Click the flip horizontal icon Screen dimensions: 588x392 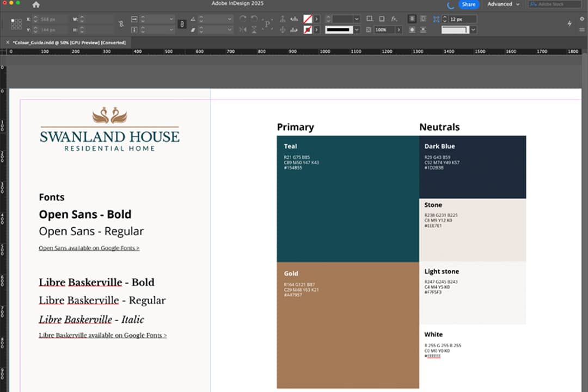[243, 29]
